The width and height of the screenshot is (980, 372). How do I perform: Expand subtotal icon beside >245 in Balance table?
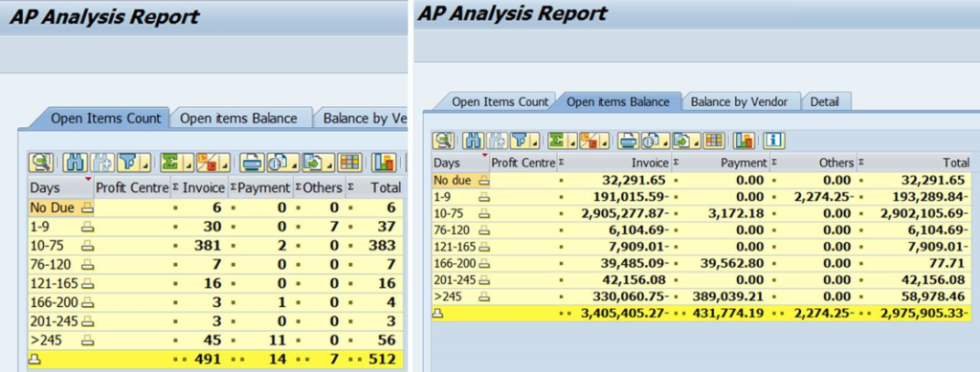pos(483,297)
